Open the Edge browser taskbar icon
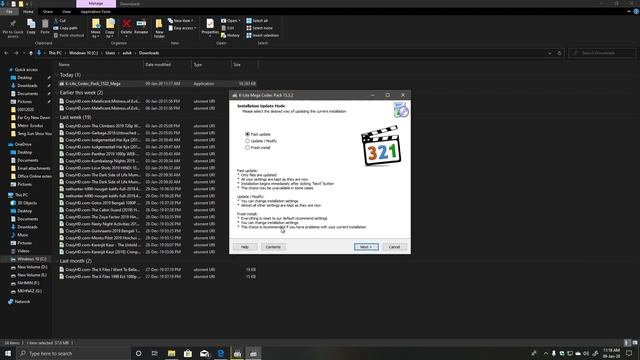 tap(221, 353)
